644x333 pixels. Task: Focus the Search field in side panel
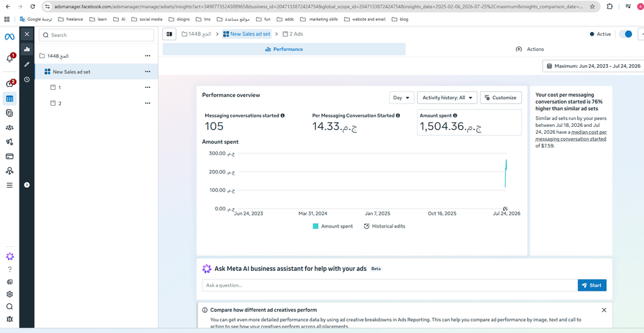(x=96, y=35)
